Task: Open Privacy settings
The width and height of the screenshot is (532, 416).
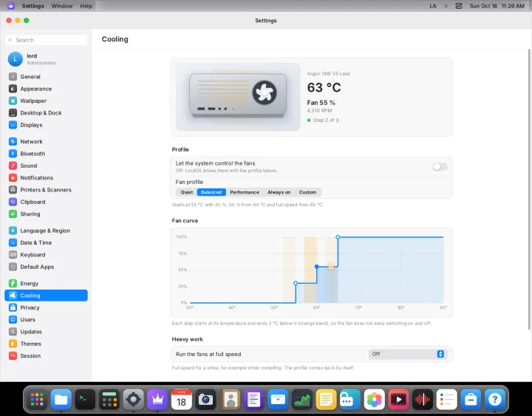Action: point(46,307)
